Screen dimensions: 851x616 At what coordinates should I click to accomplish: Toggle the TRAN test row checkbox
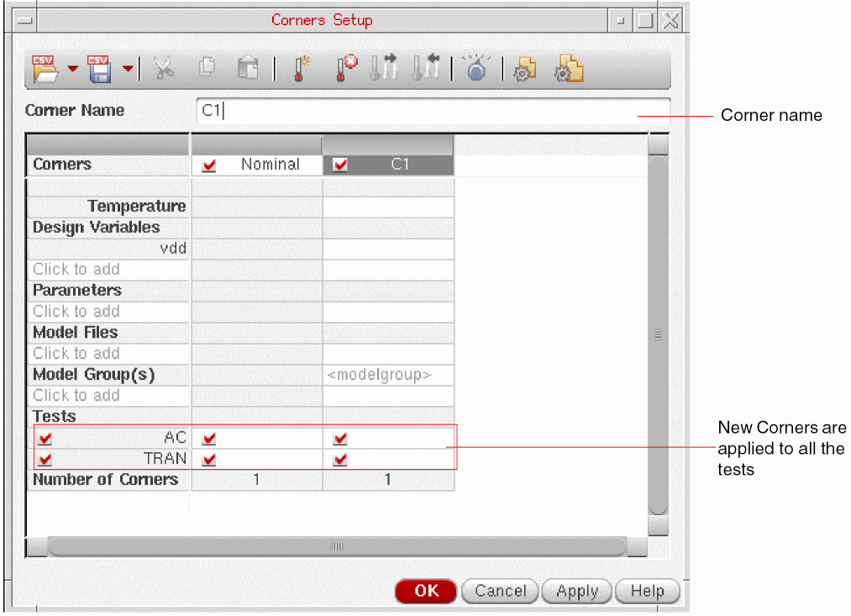tap(45, 459)
